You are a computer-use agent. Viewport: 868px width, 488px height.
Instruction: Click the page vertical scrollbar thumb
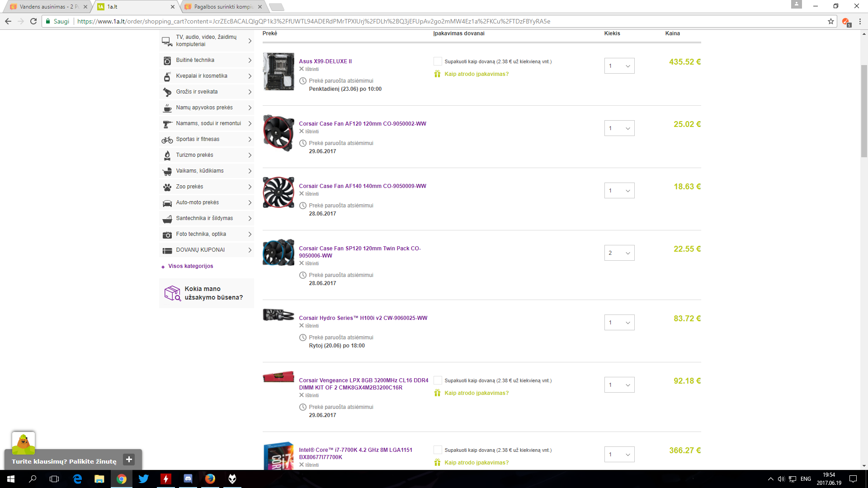coord(864,111)
